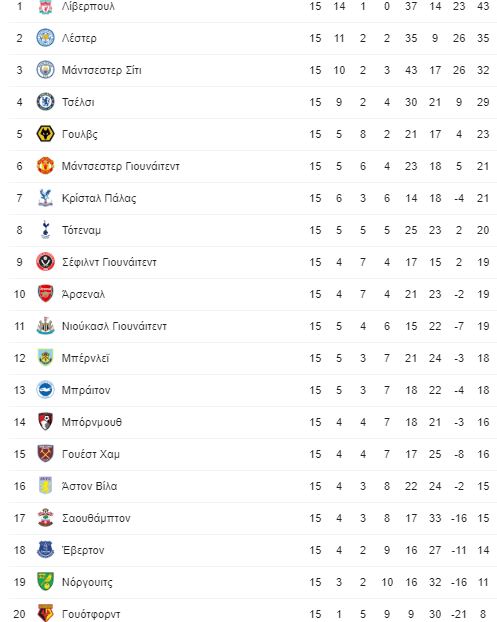This screenshot has height=622, width=497.
Task: Click the Leicester fox crest icon
Action: point(45,38)
